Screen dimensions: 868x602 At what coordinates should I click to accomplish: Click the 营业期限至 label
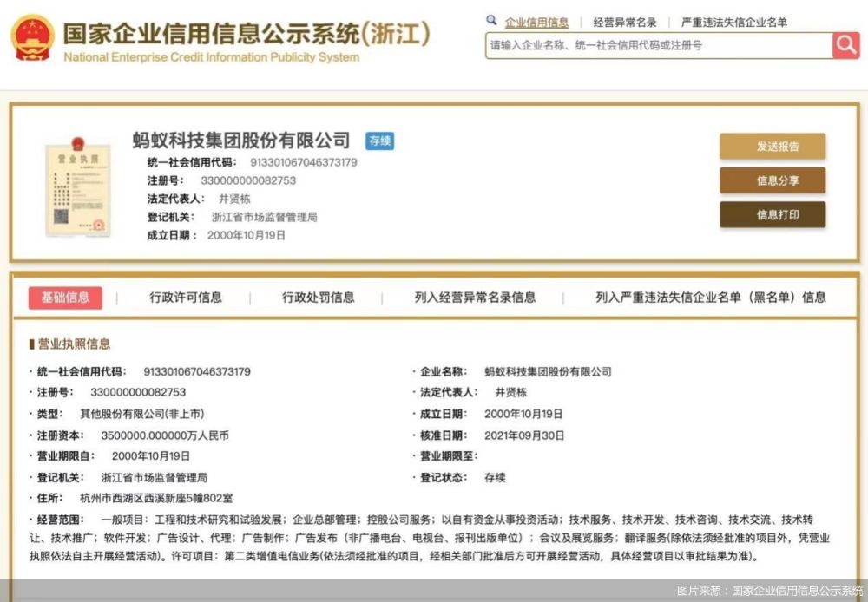(449, 456)
